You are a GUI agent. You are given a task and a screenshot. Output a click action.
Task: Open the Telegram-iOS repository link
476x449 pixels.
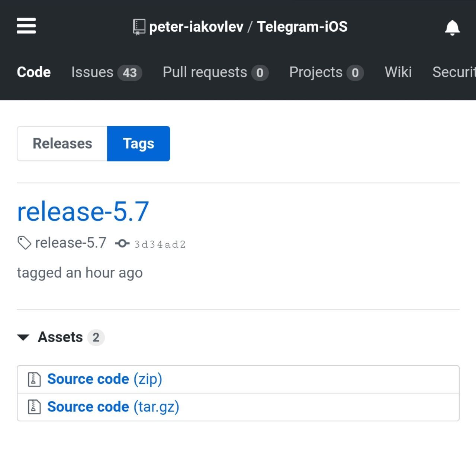302,27
